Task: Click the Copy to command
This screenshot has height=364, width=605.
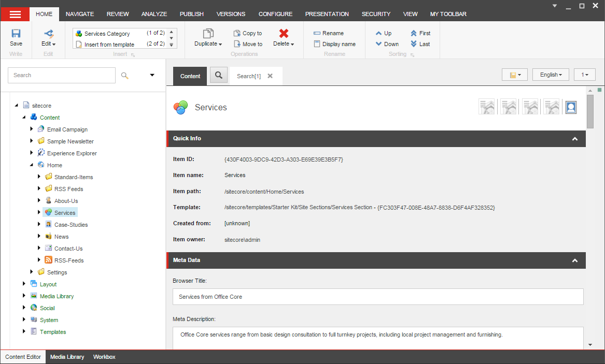Action: pyautogui.click(x=248, y=33)
